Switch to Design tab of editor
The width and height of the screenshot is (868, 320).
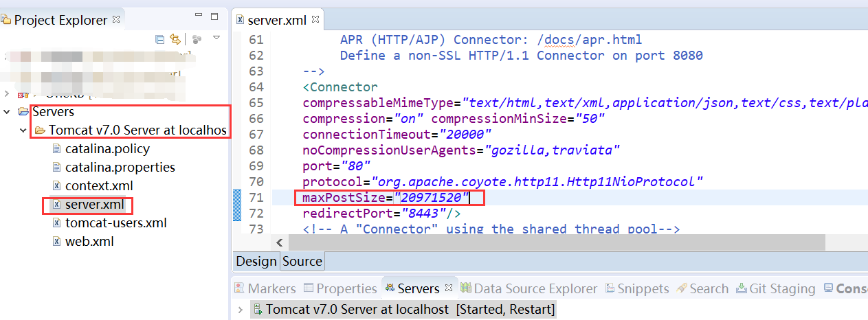[256, 261]
